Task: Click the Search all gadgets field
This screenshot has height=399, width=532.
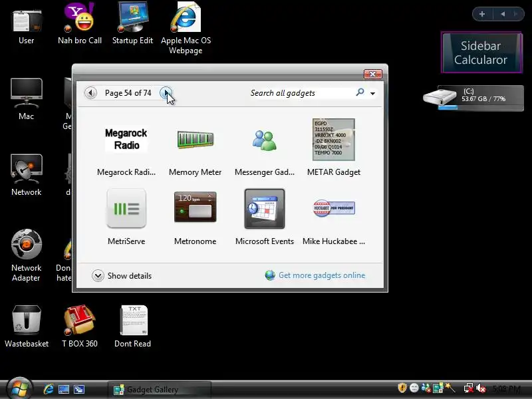Action: (301, 93)
